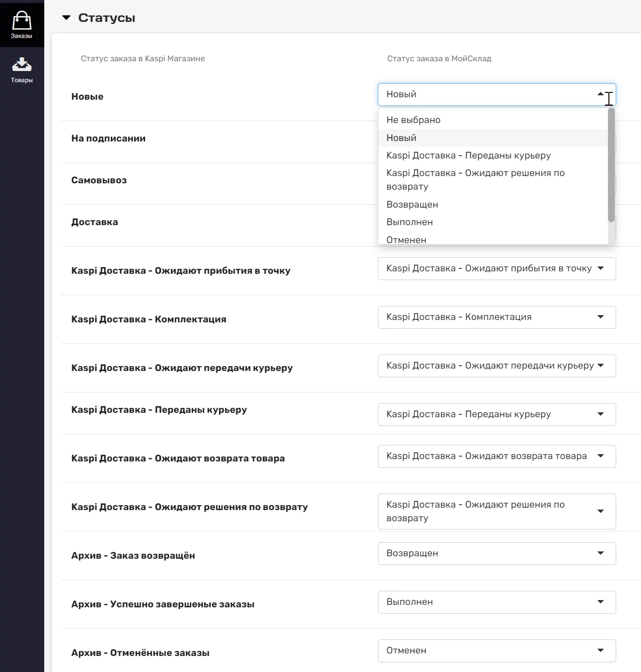Collapse the Статусы section triangle
This screenshot has height=672, width=641.
tap(67, 18)
